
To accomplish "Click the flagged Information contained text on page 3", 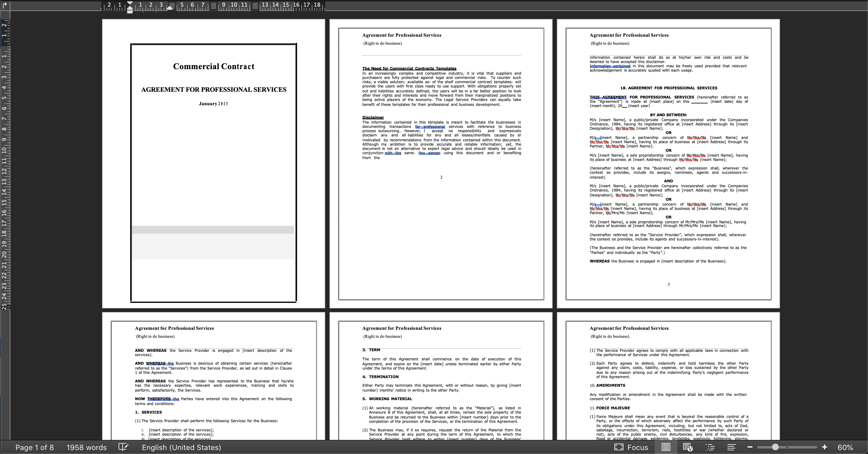I will 610,66.
